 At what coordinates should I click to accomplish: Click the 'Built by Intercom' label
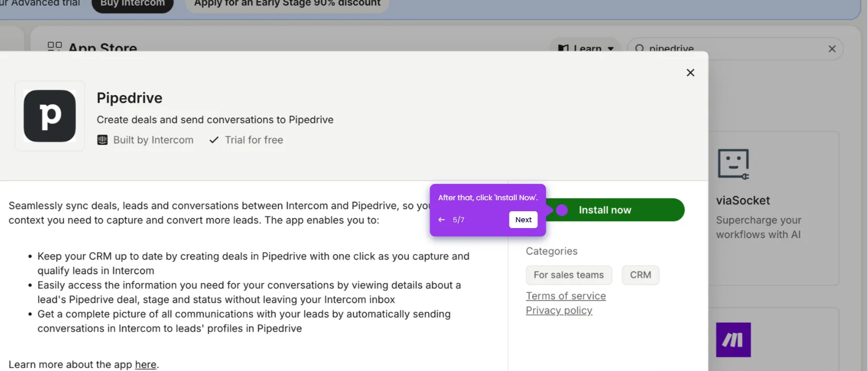coord(154,140)
